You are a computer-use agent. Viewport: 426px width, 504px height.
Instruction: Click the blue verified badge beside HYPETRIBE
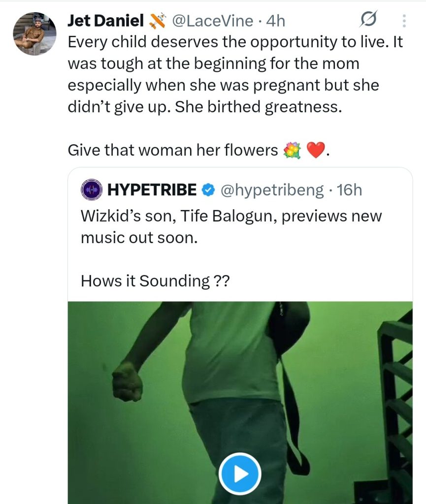pyautogui.click(x=208, y=190)
